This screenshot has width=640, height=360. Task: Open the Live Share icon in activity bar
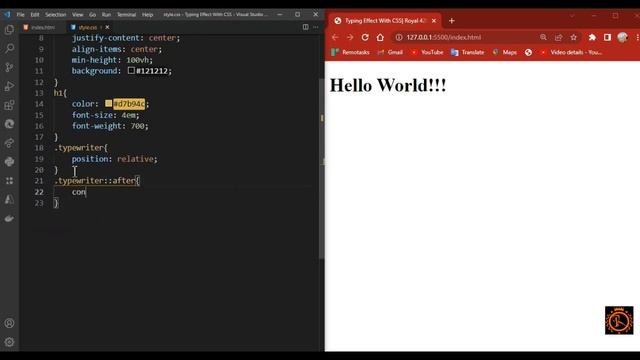tap(9, 143)
